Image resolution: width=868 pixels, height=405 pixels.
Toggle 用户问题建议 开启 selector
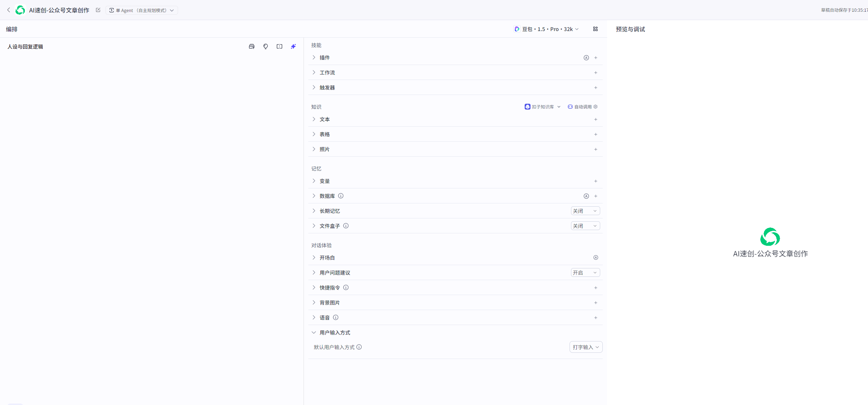click(585, 273)
